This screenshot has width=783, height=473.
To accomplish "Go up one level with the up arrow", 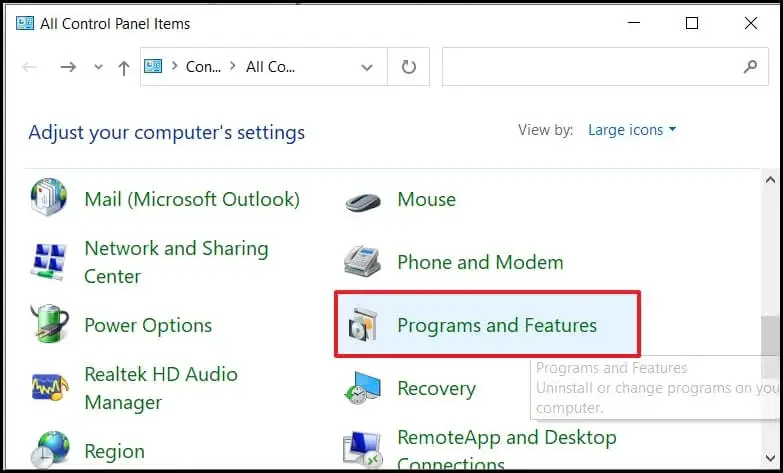I will (x=123, y=67).
